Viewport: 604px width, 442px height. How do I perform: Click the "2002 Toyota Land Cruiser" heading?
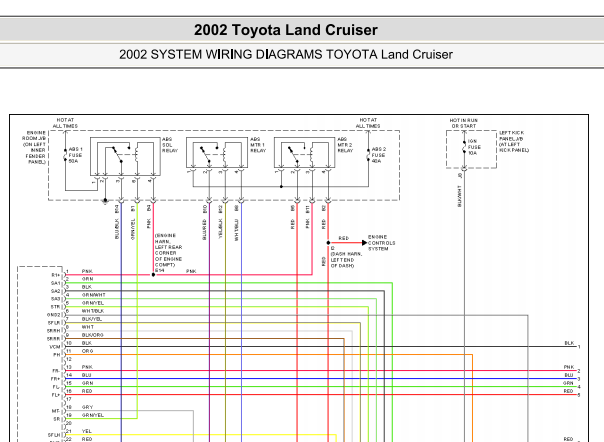[285, 30]
